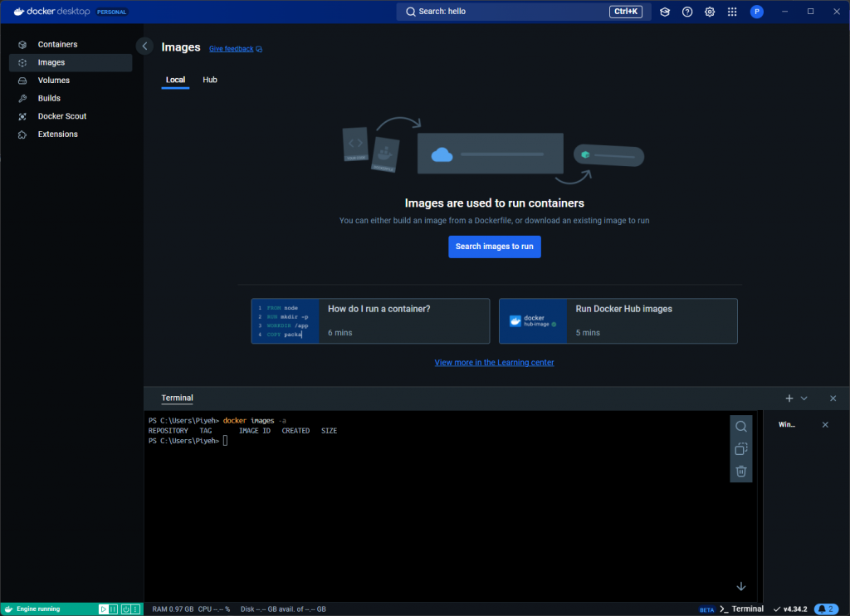Pause the Docker engine
Screen dimensions: 850x616
pos(113,609)
